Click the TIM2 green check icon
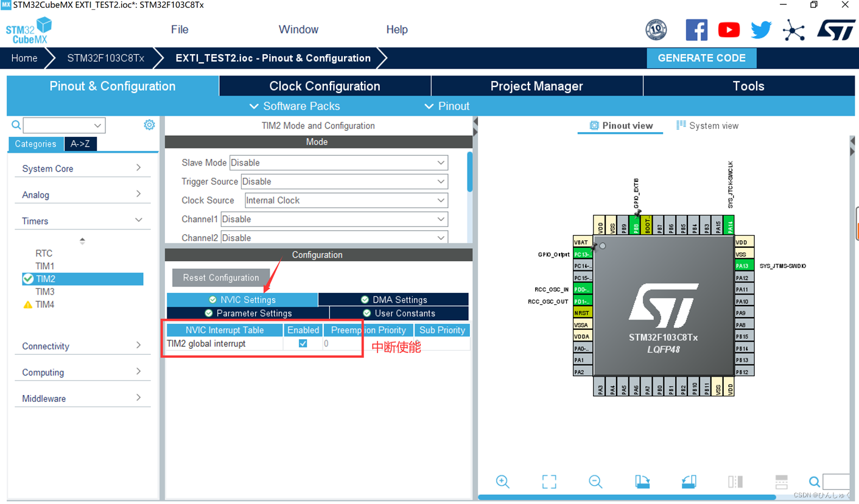The image size is (859, 504). pos(28,279)
